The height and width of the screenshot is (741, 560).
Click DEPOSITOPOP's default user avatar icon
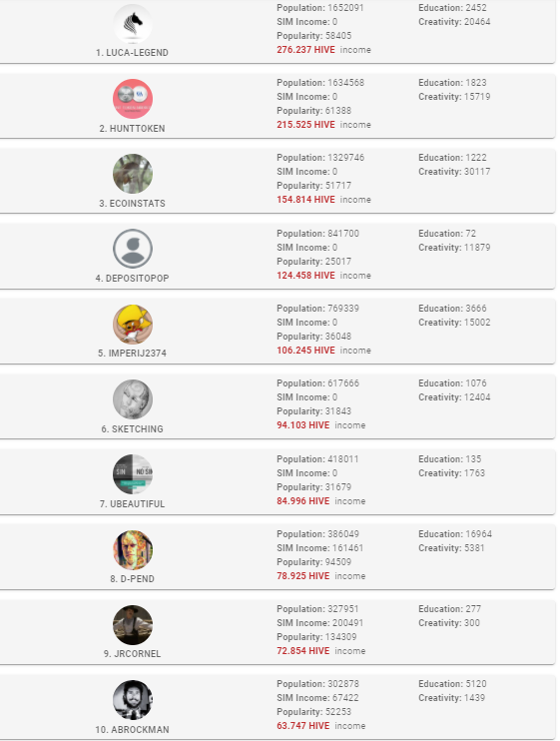133,249
